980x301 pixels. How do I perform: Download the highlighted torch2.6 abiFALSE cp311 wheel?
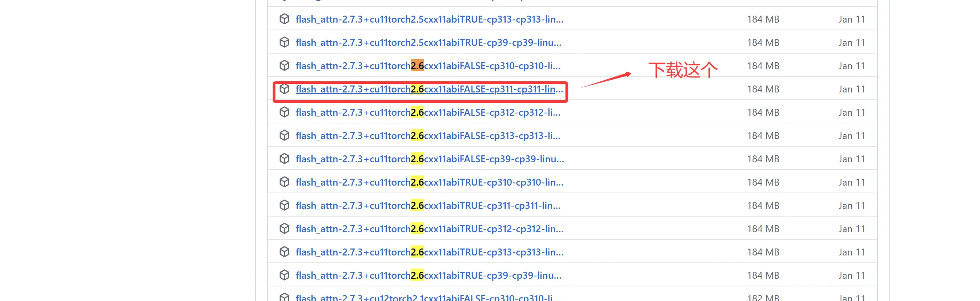click(429, 89)
